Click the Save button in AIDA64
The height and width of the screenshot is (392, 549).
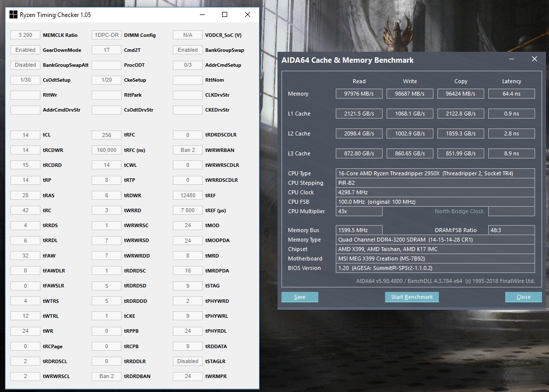[300, 297]
